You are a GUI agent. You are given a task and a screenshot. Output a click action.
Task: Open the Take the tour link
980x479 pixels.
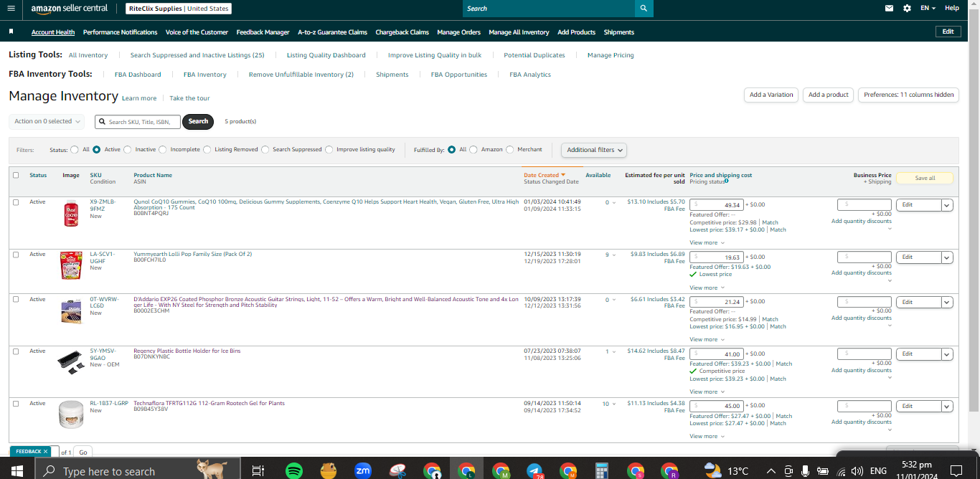pos(189,98)
